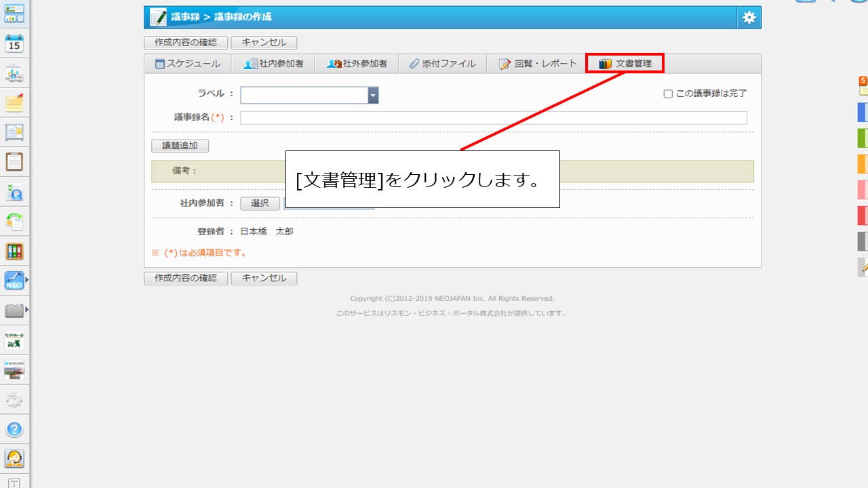Click the operator headset support icon

(x=14, y=459)
